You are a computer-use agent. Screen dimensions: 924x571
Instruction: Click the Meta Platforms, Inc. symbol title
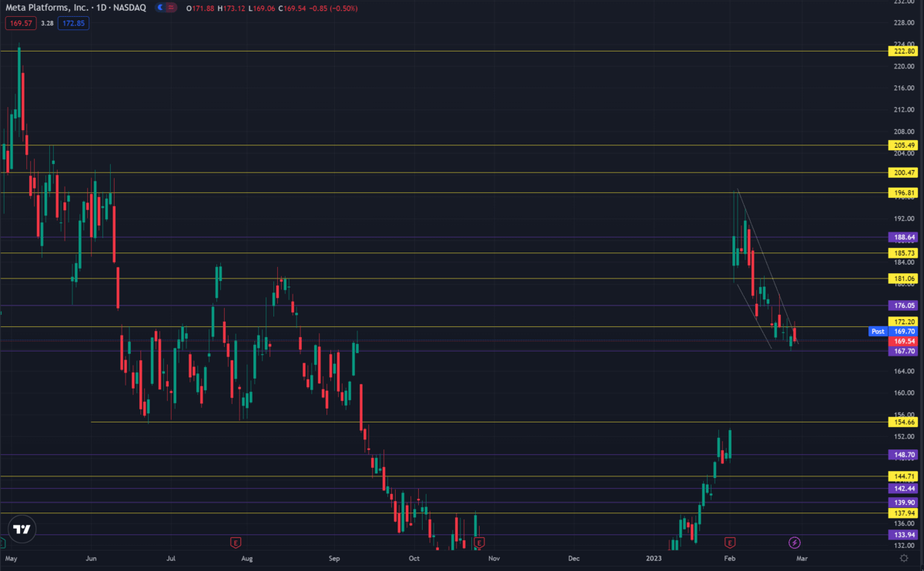(x=46, y=7)
